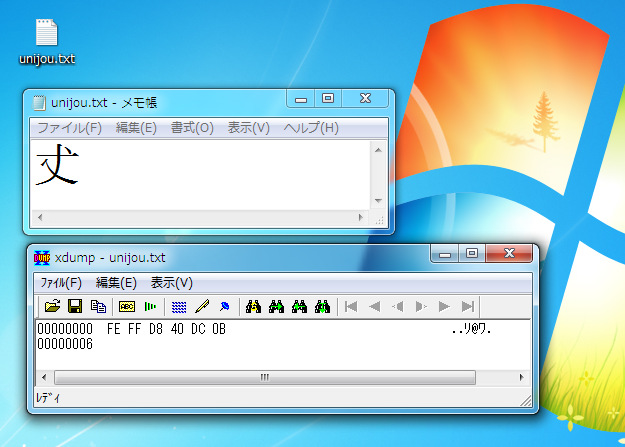Open the 表示(V) menu in xdump
The height and width of the screenshot is (447, 625).
pyautogui.click(x=171, y=283)
